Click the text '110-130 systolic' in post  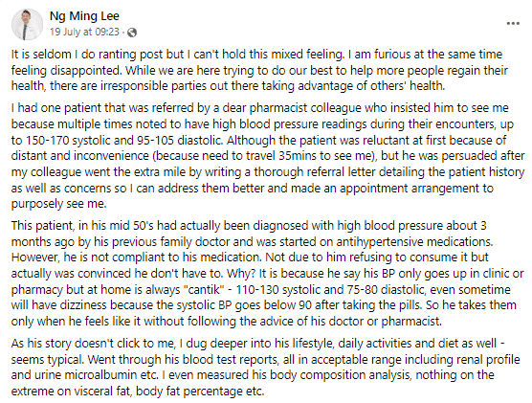click(x=277, y=290)
